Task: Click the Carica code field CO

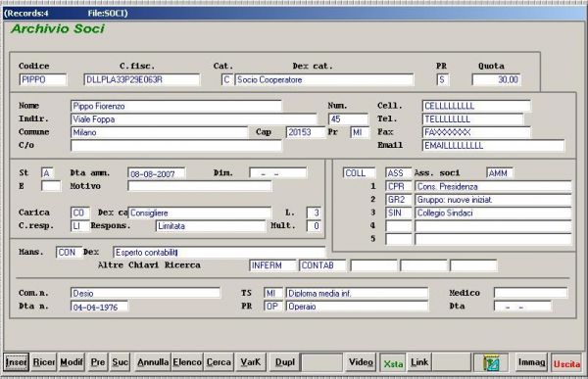Action: coord(80,213)
